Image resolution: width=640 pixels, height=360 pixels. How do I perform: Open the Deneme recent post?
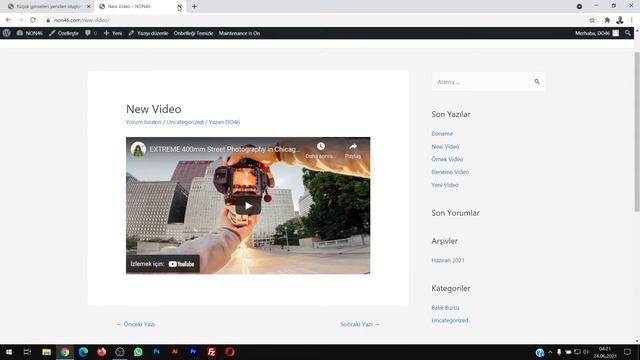point(442,134)
